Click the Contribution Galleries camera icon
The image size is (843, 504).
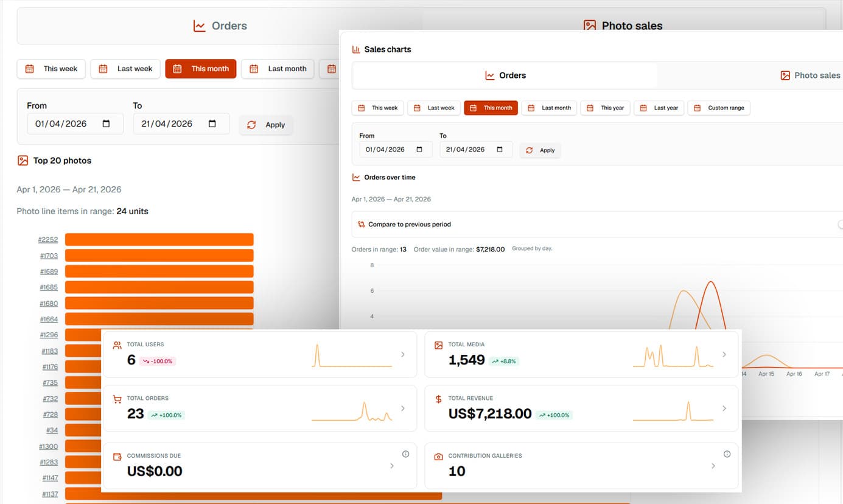click(x=438, y=455)
